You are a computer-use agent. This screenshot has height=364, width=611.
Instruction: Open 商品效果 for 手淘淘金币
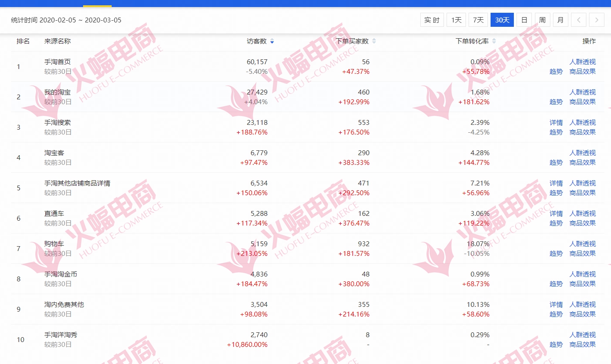tap(582, 284)
